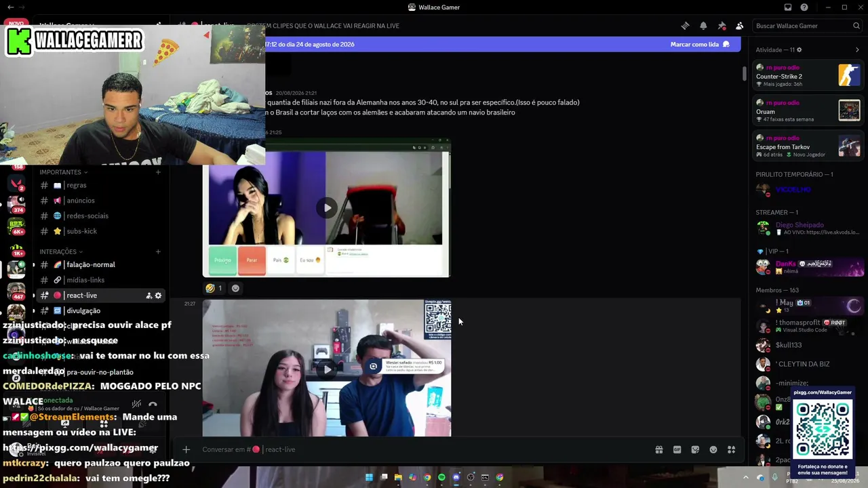Open server with 467 badge in sidebar
The width and height of the screenshot is (868, 488).
click(16, 291)
